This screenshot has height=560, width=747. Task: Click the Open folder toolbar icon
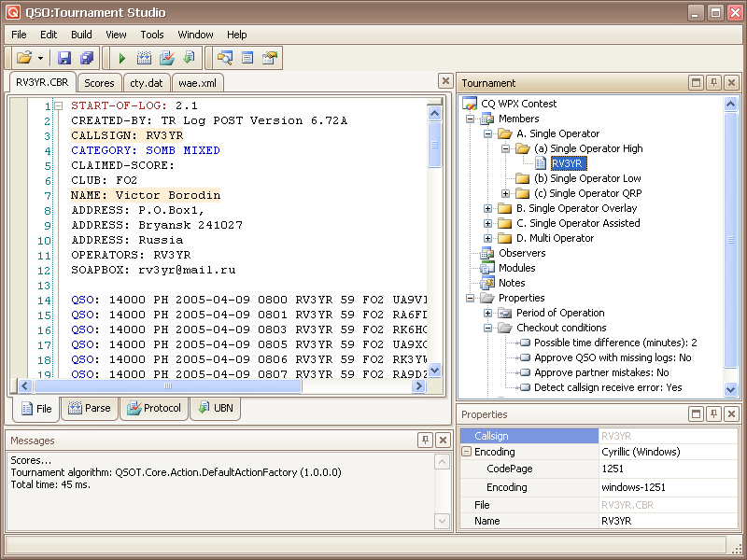pos(23,58)
